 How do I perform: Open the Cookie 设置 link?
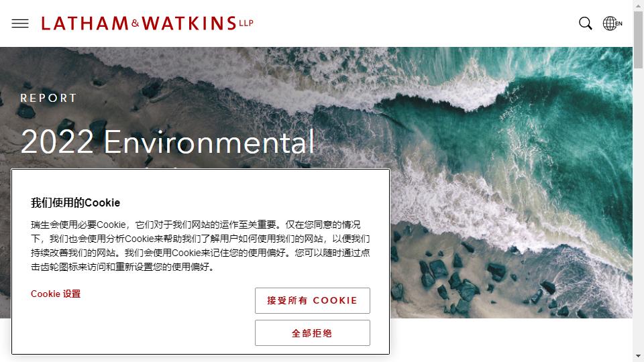(56, 294)
